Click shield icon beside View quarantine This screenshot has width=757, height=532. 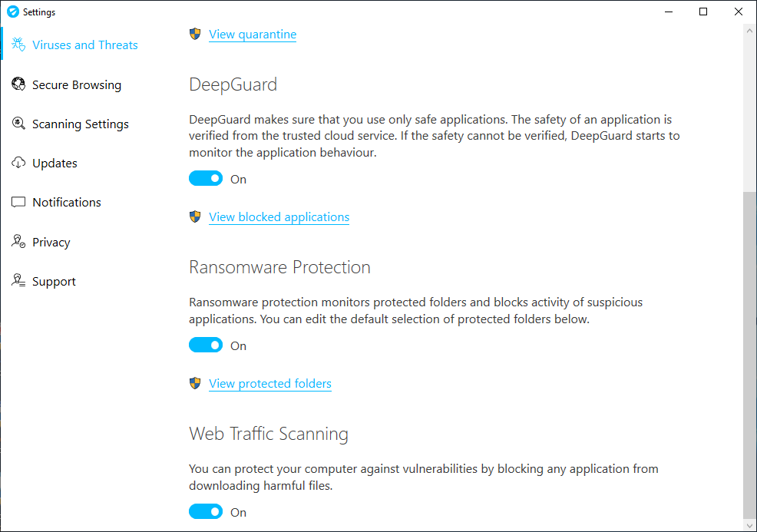pos(196,34)
